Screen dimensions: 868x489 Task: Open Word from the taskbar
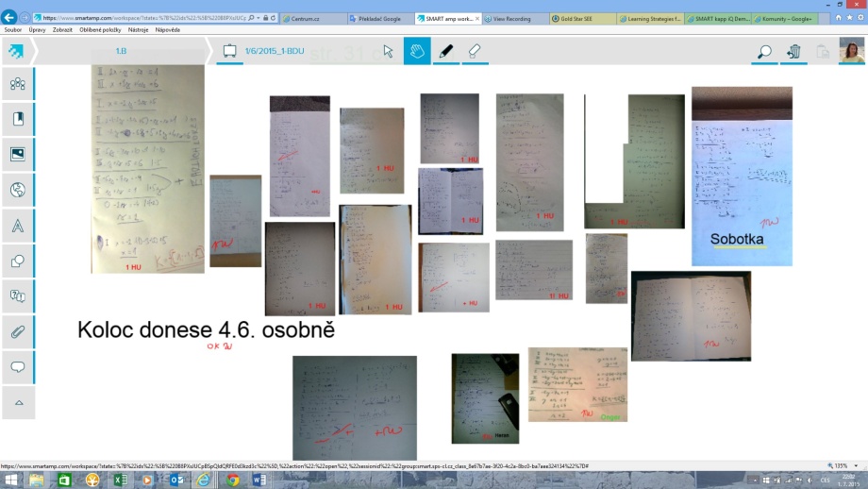[x=259, y=480]
